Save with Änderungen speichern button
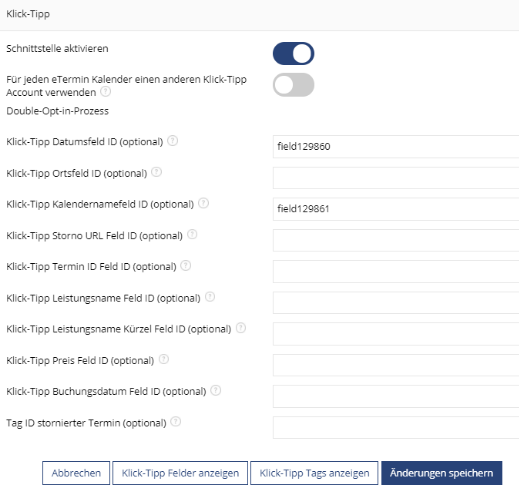Screen dimensions: 519x495 click(441, 473)
